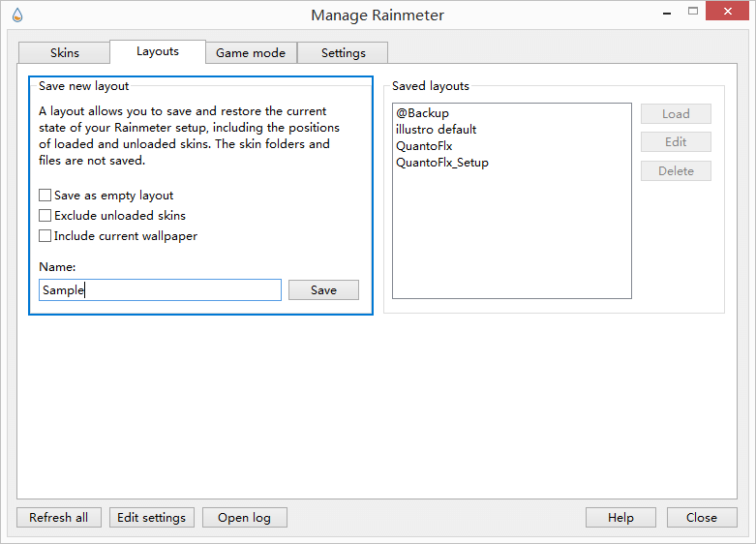Switch to the Skins tab
The width and height of the screenshot is (756, 544).
64,52
